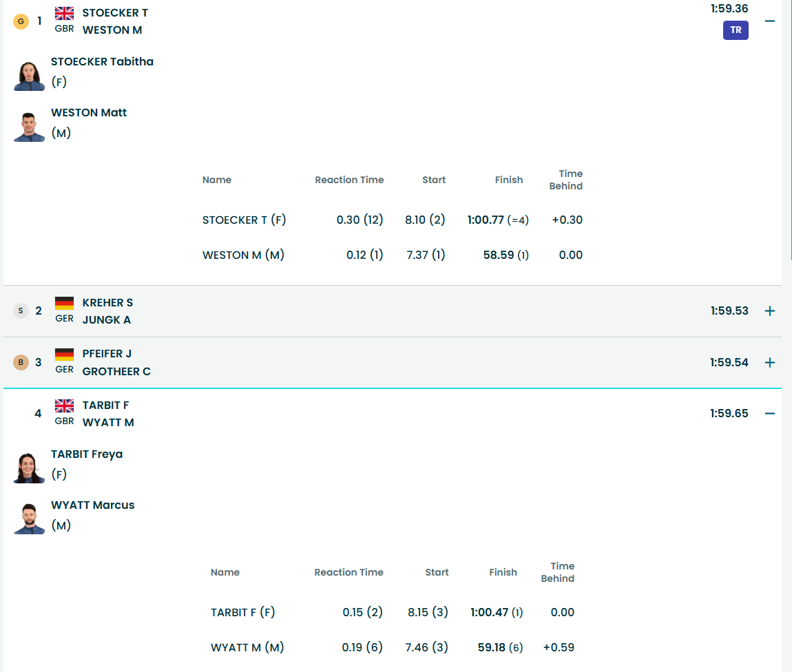Open WESTON Matt athlete profile link
Screen dimensions: 792x672
(89, 113)
